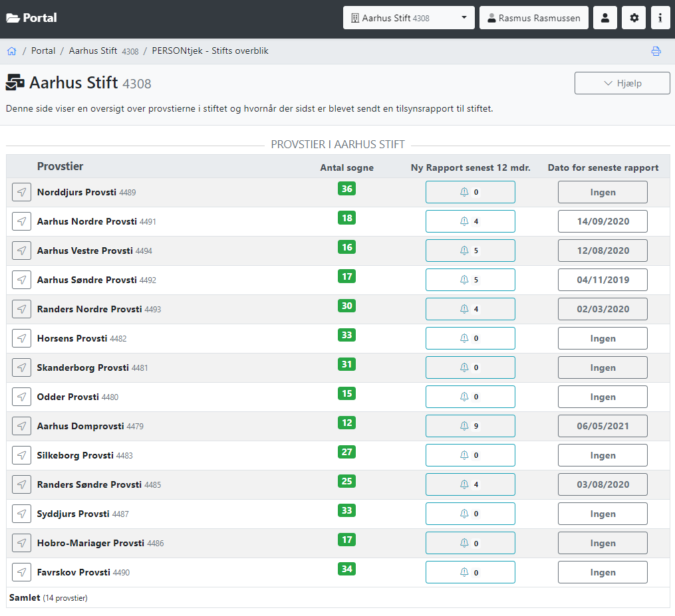
Task: Click the Rasmus Rasmussen user button
Action: click(534, 18)
